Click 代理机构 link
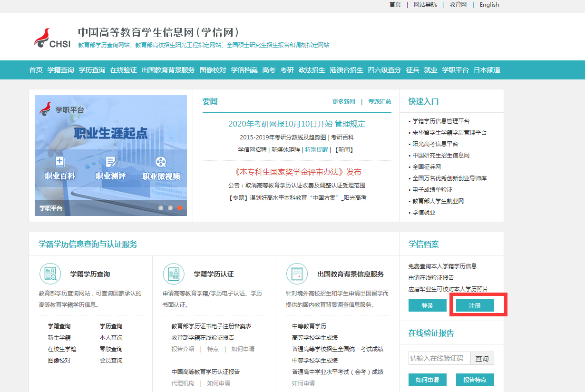This screenshot has width=585, height=392. pyautogui.click(x=183, y=383)
